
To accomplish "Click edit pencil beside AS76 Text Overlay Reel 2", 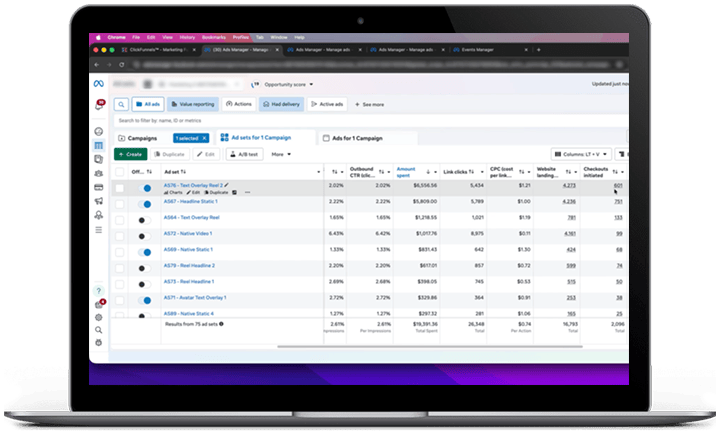I will coord(227,185).
